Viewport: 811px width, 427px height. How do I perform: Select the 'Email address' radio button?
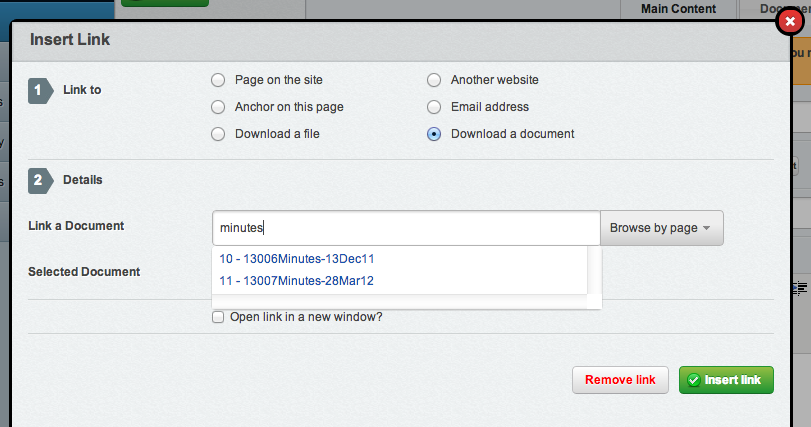(x=434, y=107)
